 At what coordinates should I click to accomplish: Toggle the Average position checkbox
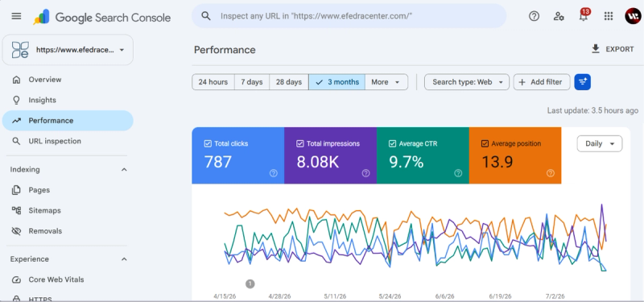[485, 144]
